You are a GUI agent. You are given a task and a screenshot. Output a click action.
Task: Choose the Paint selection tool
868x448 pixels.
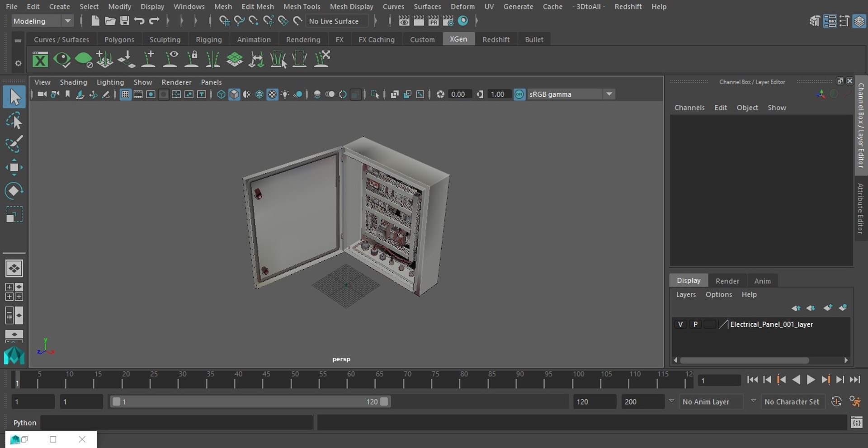click(14, 144)
